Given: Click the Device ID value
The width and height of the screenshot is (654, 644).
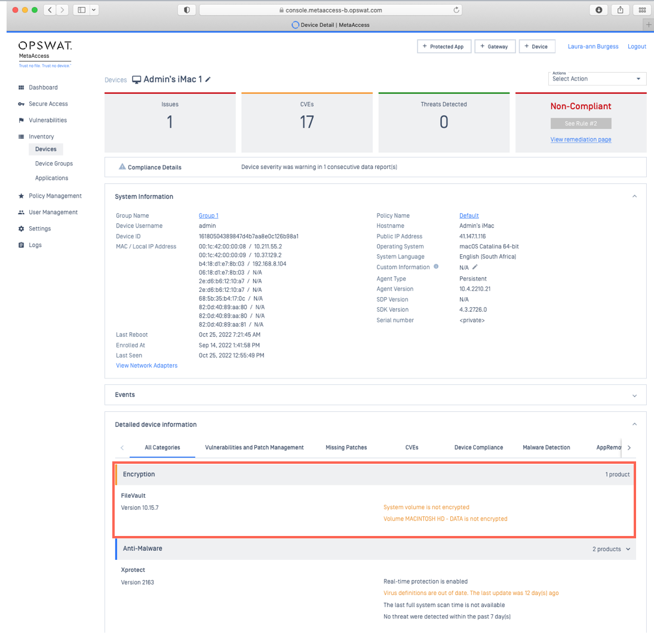Looking at the screenshot, I should (x=248, y=236).
